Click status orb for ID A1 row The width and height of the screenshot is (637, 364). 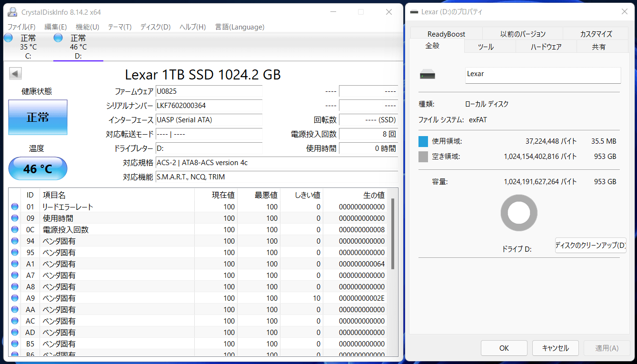click(15, 264)
